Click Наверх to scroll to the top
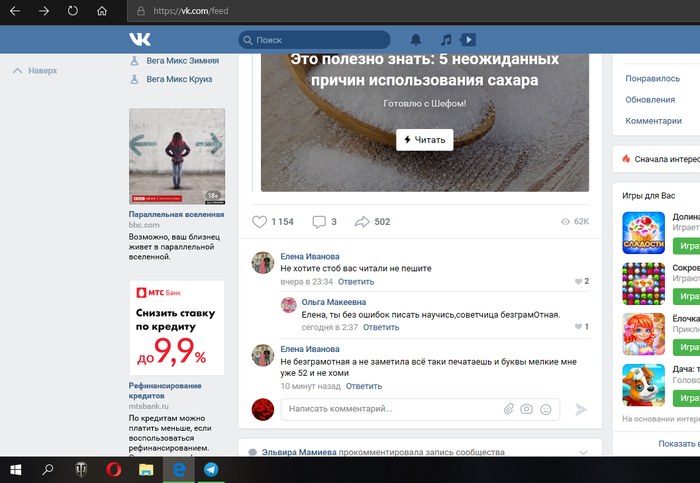Screen dimensions: 700x483 35,71
